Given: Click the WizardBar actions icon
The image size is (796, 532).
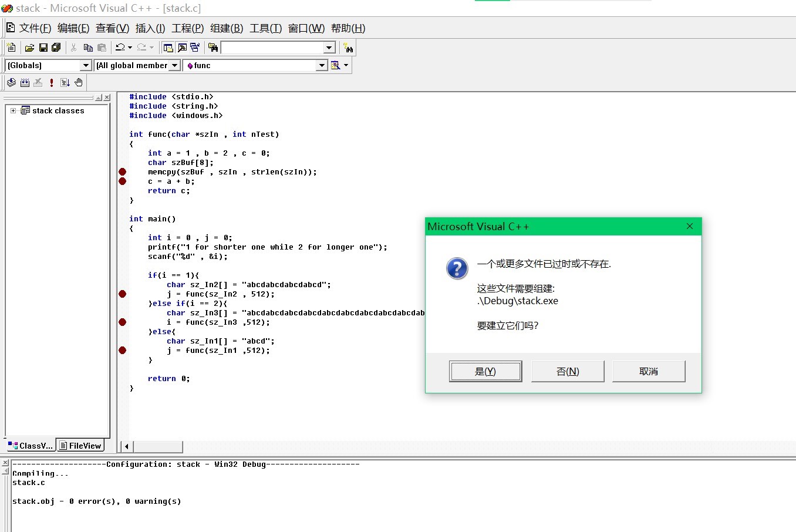Looking at the screenshot, I should (x=336, y=65).
